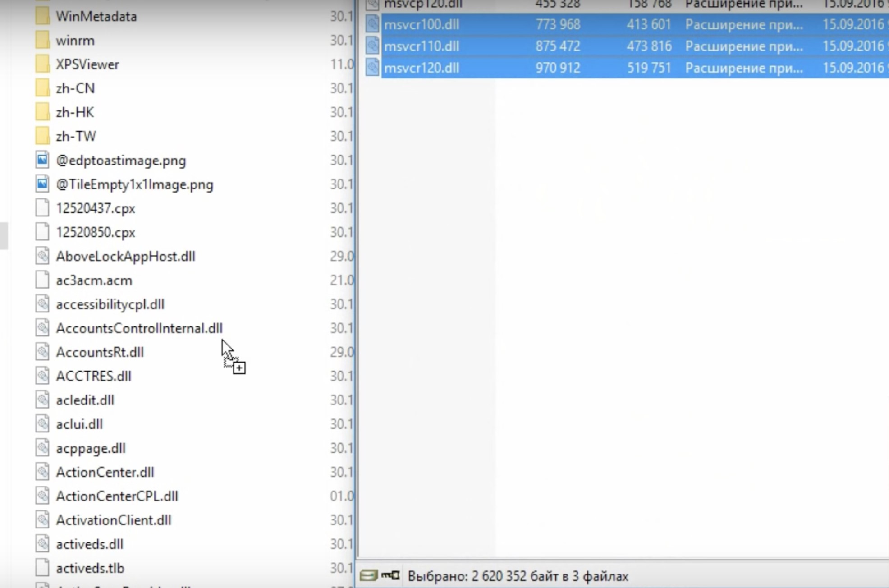Image resolution: width=889 pixels, height=588 pixels.
Task: Select file activeds.tlb name
Action: pos(90,568)
